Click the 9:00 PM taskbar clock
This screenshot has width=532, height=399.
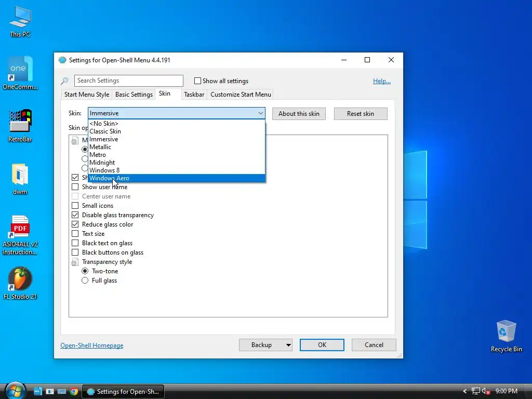pyautogui.click(x=506, y=391)
